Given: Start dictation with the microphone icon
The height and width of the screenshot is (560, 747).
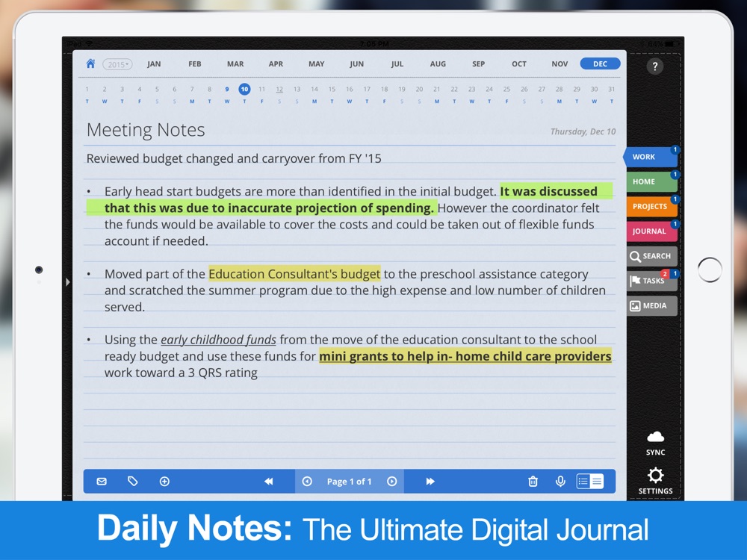Looking at the screenshot, I should click(x=561, y=482).
